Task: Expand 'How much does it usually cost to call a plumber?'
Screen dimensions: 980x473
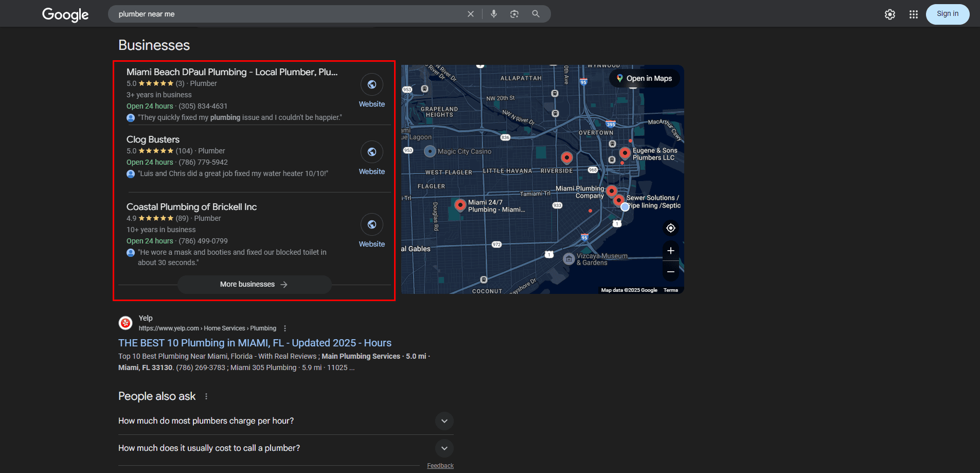Action: click(x=286, y=448)
